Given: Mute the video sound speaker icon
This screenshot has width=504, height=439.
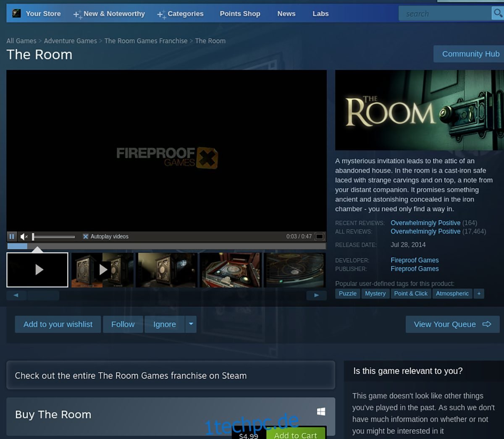Looking at the screenshot, I should 24,237.
